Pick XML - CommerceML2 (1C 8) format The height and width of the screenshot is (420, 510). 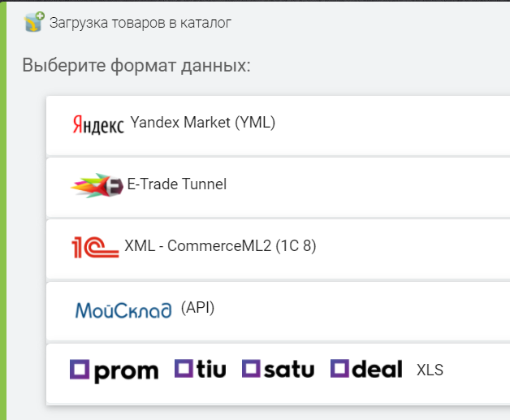(x=220, y=245)
